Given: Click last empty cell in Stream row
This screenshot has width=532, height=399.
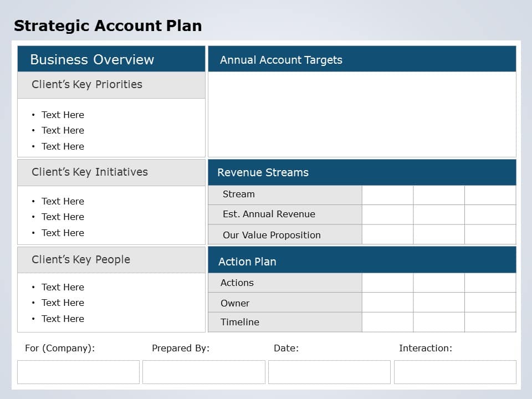Looking at the screenshot, I should [490, 195].
